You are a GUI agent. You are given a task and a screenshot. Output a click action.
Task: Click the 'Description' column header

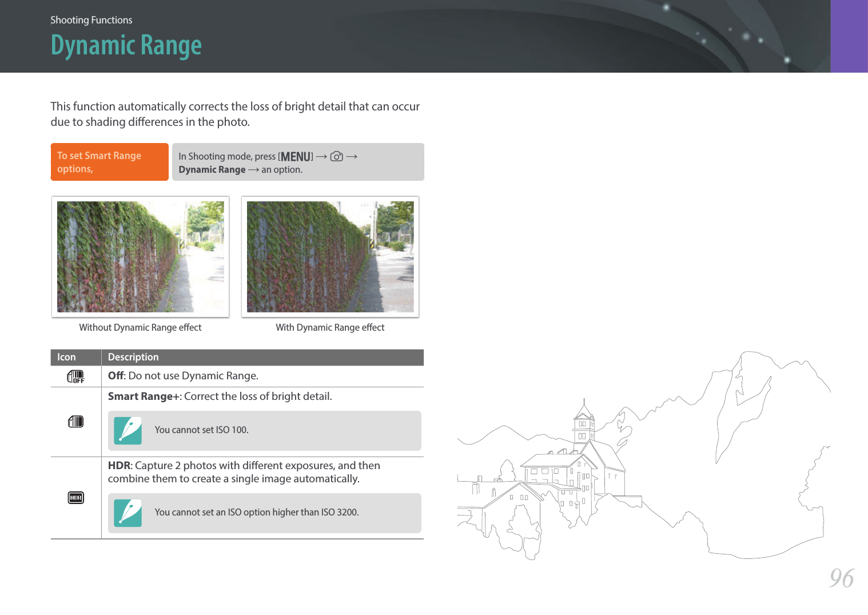coord(133,357)
